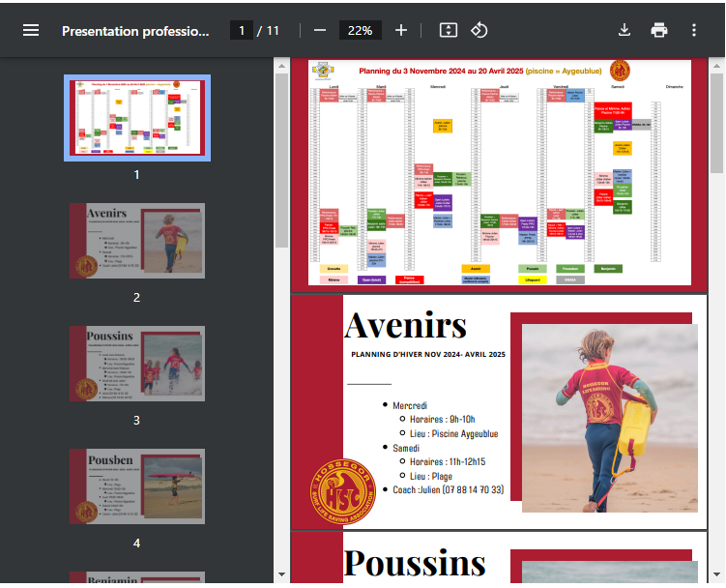The image size is (726, 588).
Task: Click the 'Lieu : Plage' line
Action: coord(430,477)
